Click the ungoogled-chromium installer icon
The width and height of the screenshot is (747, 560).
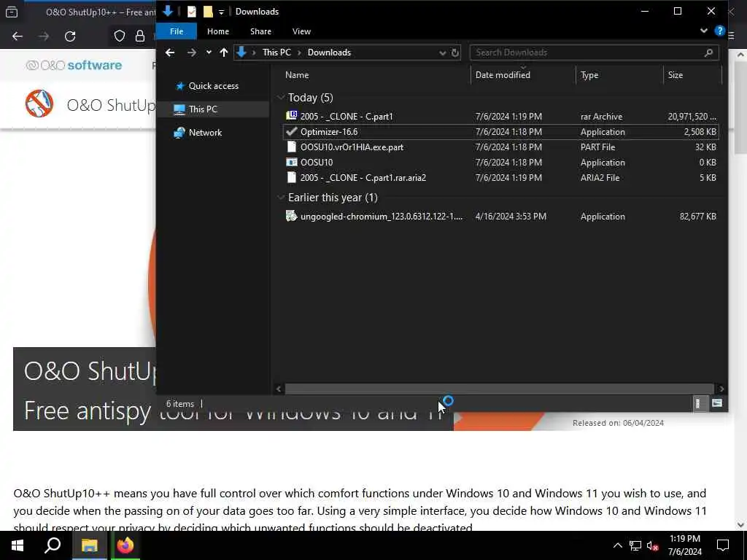click(291, 216)
